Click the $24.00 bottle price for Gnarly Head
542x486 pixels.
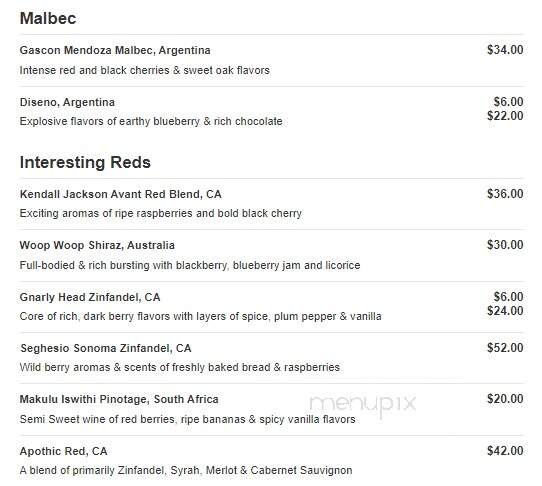[x=505, y=310]
